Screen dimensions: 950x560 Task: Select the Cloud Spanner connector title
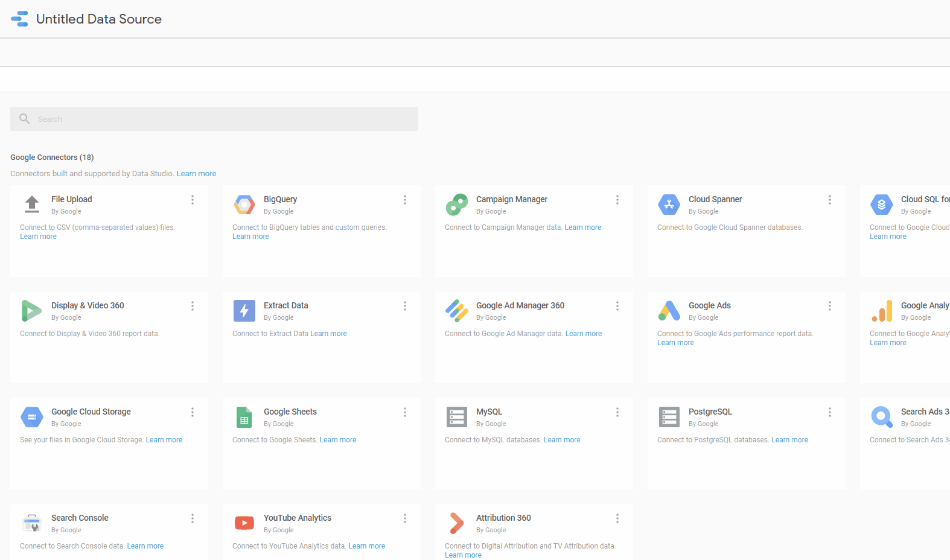[715, 199]
